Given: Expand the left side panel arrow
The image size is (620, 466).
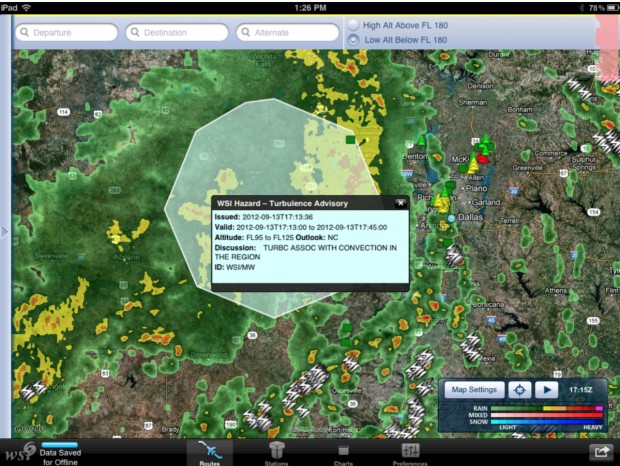Looking at the screenshot, I should point(4,232).
